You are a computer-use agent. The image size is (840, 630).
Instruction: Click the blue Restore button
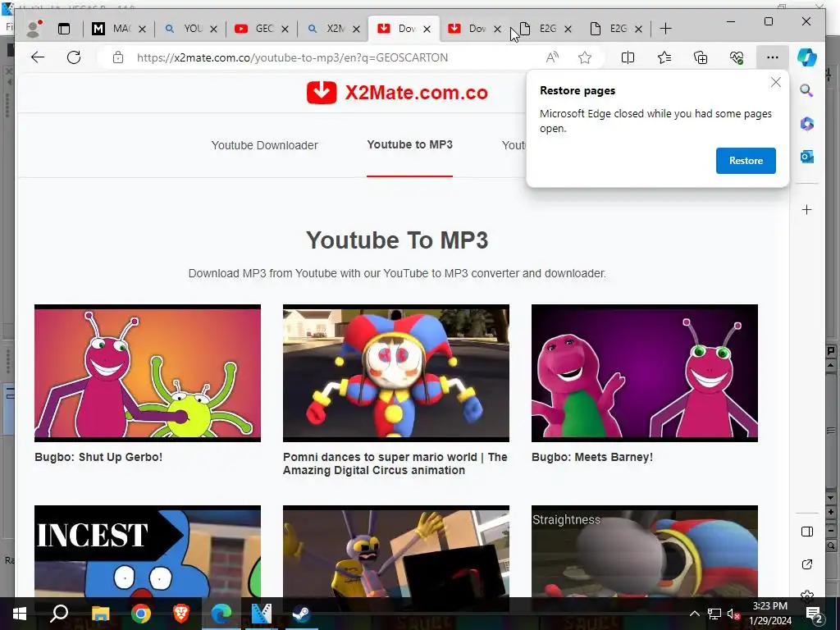[x=746, y=161]
